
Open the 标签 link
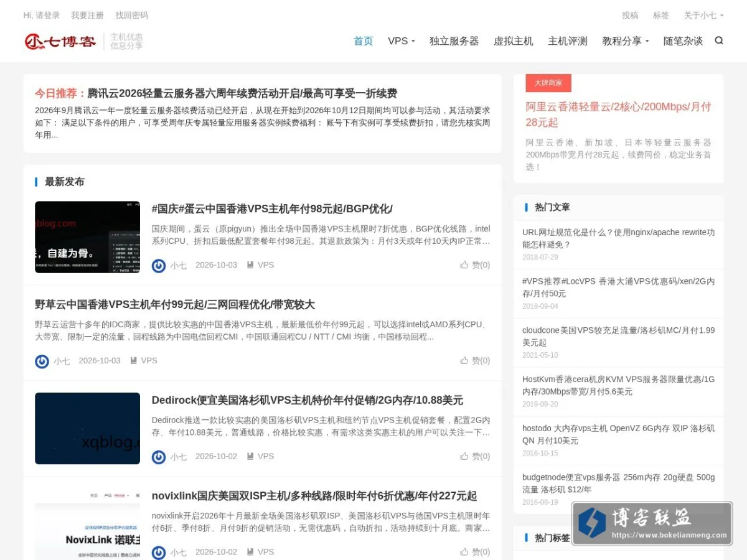pos(661,16)
